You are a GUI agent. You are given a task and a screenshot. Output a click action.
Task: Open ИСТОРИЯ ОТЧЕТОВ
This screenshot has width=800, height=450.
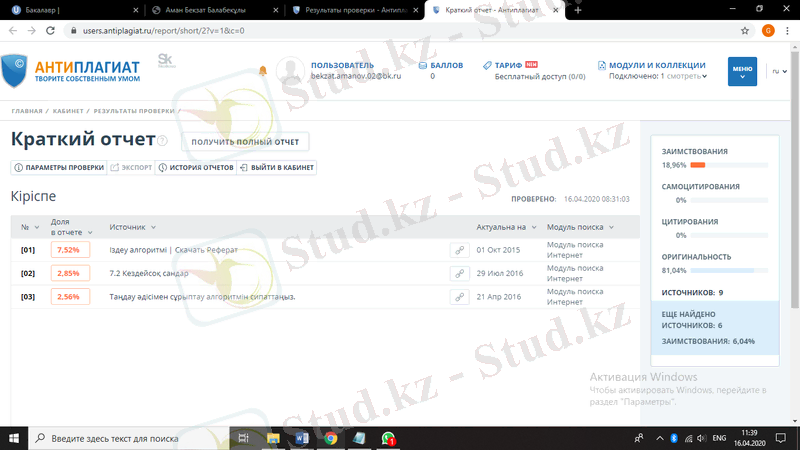(x=196, y=167)
